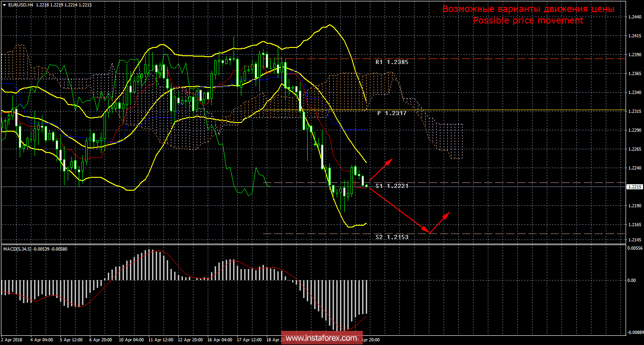Screen dimensions: 644x345
Task: Click the red 'Possible price movement' heading
Action: tap(528, 21)
